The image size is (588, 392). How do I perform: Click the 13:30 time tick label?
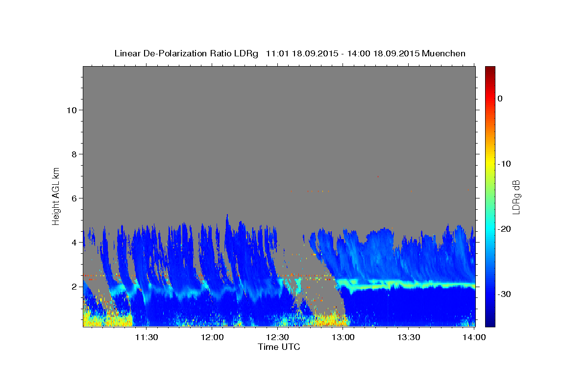[x=409, y=338]
